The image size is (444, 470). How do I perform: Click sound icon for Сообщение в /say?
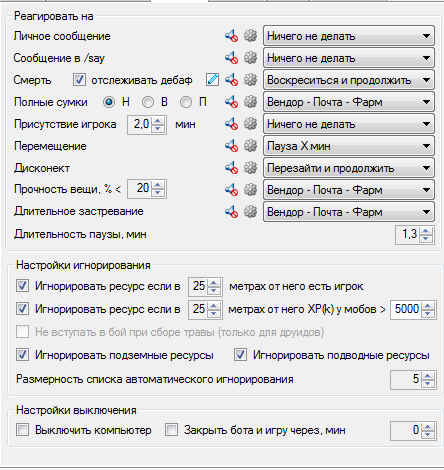click(x=231, y=58)
